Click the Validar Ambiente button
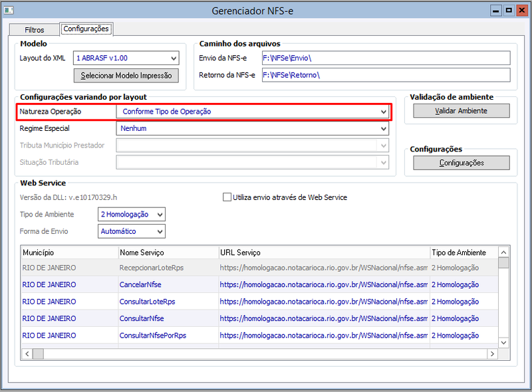The height and width of the screenshot is (392, 532). click(462, 111)
